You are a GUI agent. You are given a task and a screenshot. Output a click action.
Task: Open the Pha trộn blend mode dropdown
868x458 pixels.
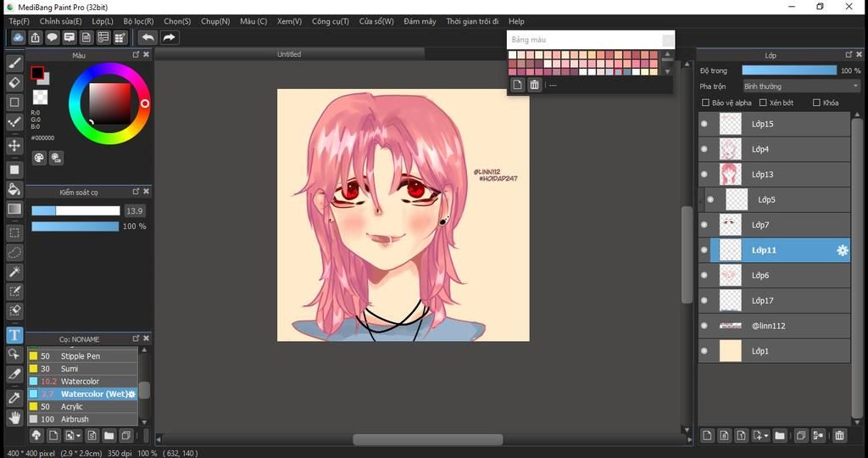pyautogui.click(x=802, y=87)
